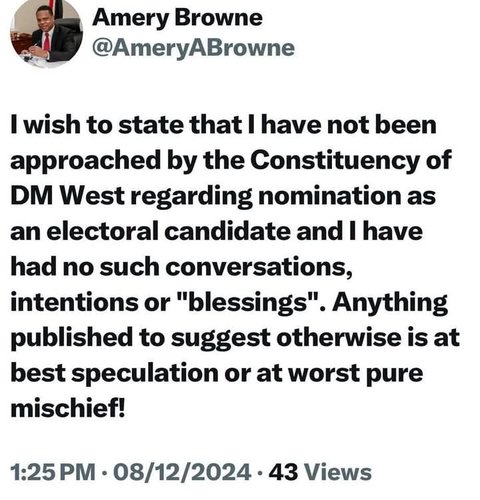Click the word "mischief!" in the tweet
This screenshot has width=480, height=500.
[68, 408]
